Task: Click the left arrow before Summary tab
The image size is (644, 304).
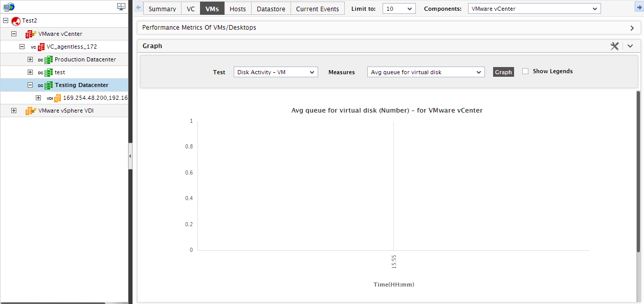Action: [138, 8]
